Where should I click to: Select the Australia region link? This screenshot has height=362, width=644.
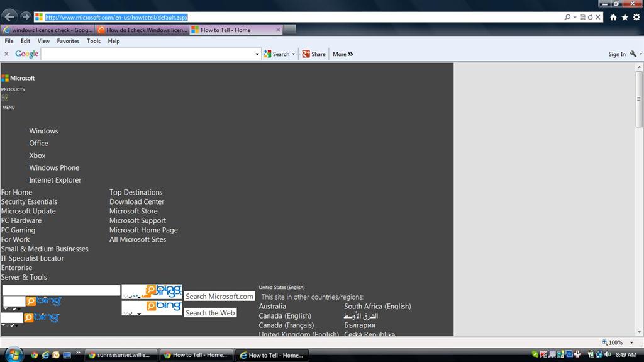[272, 307]
